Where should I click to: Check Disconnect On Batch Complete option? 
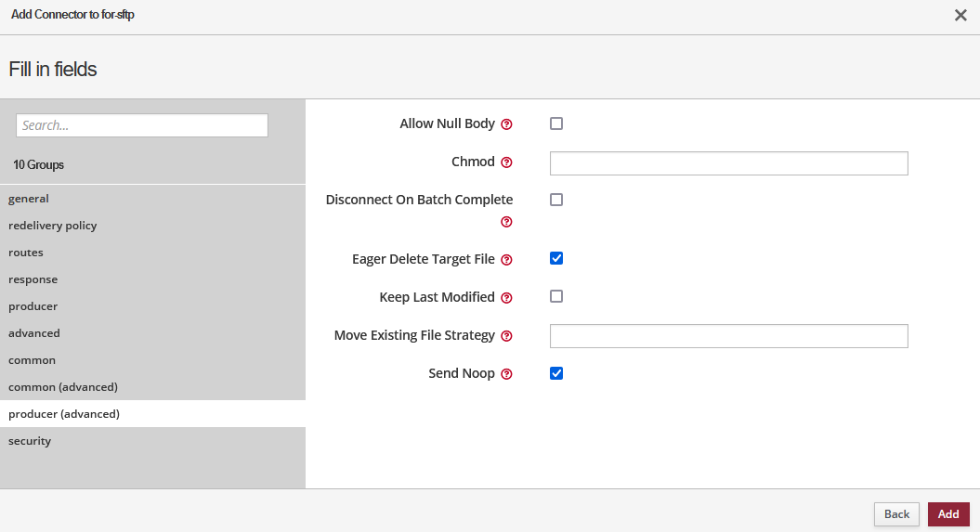[x=556, y=200]
